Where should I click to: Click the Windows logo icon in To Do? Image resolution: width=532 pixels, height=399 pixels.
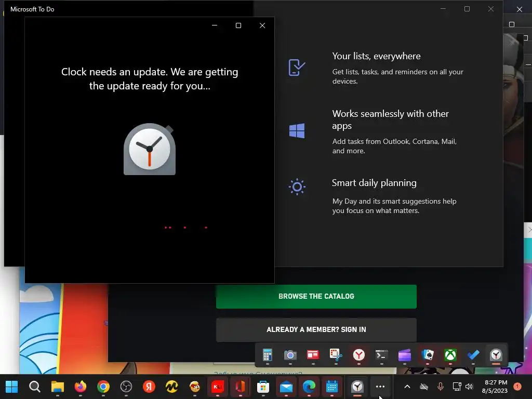[x=297, y=130]
